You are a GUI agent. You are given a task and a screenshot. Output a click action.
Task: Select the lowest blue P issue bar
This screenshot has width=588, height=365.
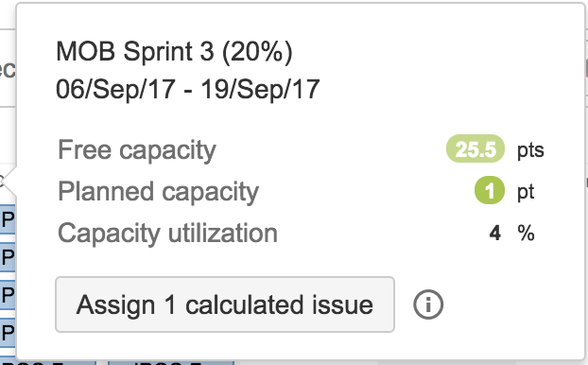pos(8,332)
